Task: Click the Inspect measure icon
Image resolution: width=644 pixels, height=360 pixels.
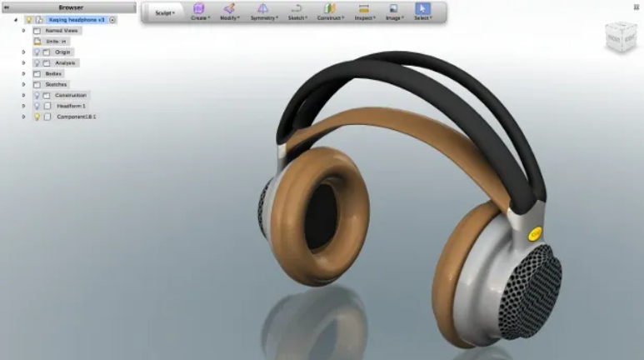Action: pyautogui.click(x=364, y=8)
